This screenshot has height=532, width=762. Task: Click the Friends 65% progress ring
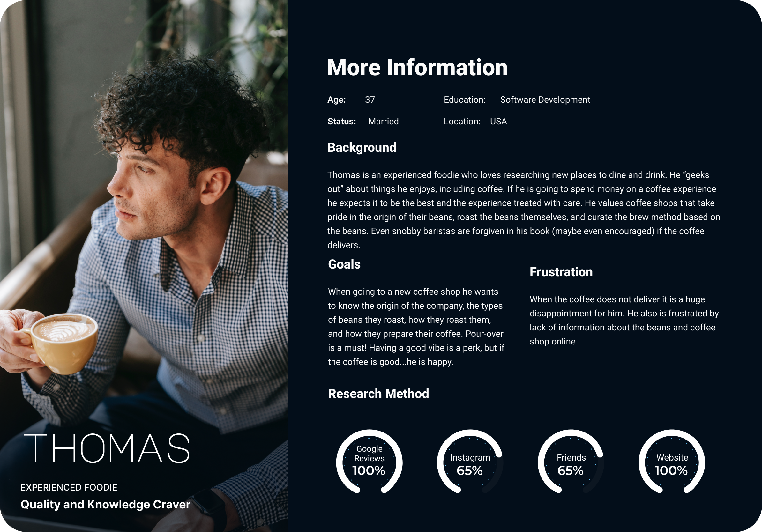click(x=571, y=462)
